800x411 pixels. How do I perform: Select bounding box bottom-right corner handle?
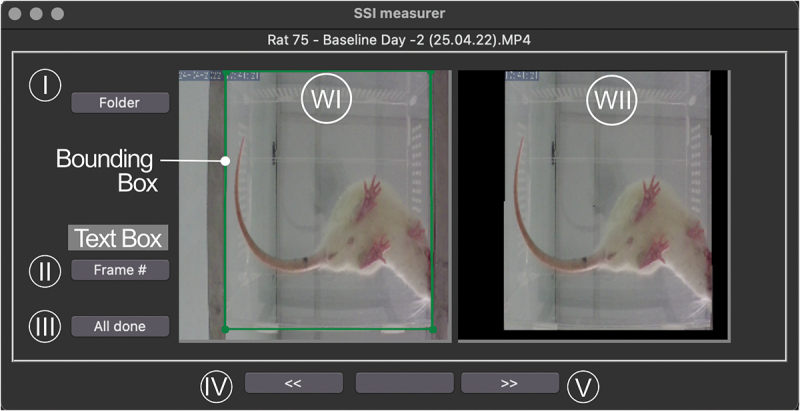coord(433,330)
